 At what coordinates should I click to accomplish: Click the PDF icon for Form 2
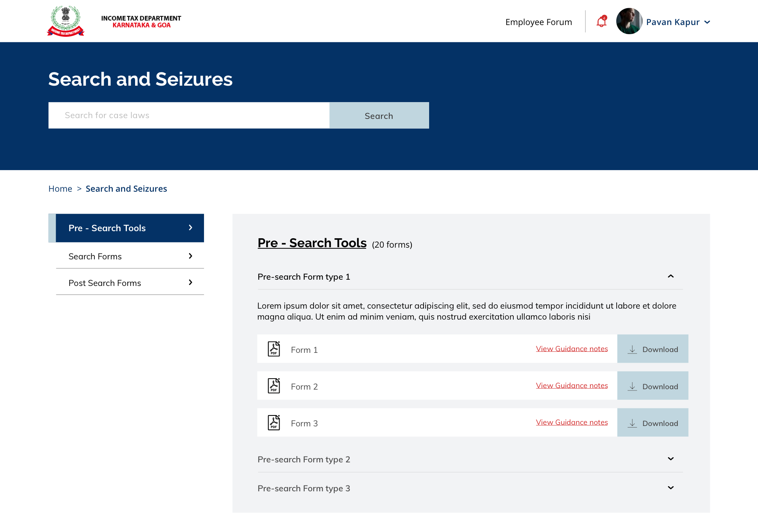pos(274,385)
